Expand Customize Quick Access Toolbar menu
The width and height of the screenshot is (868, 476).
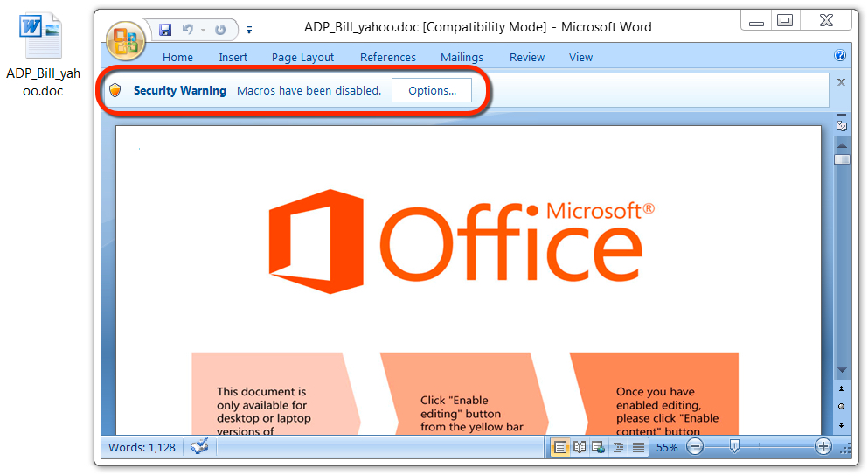pyautogui.click(x=249, y=30)
